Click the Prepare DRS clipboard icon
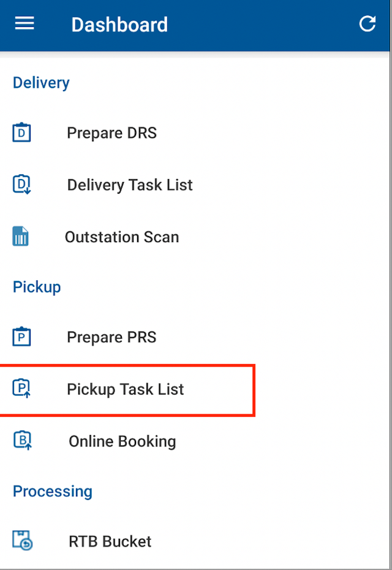 coord(22,132)
